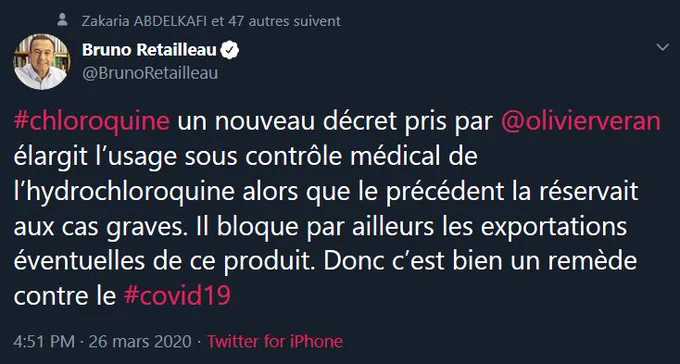Click the words 'contre le' before #covid19
Screen dimensions: 680x364
coord(65,296)
